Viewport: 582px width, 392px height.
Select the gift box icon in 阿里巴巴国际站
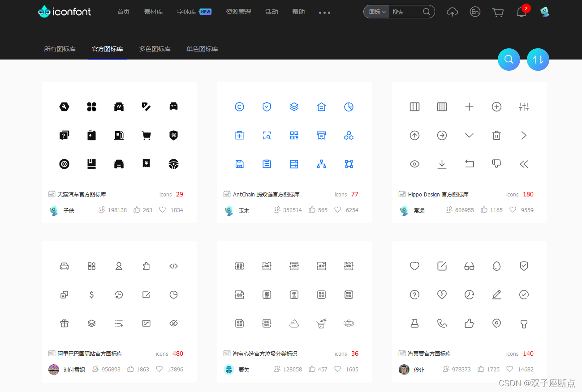pos(65,323)
